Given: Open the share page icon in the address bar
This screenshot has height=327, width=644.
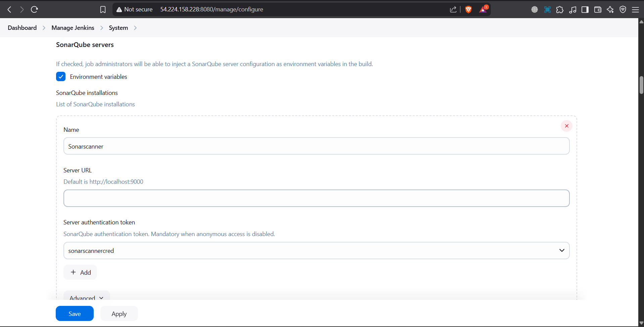Looking at the screenshot, I should click(x=453, y=9).
